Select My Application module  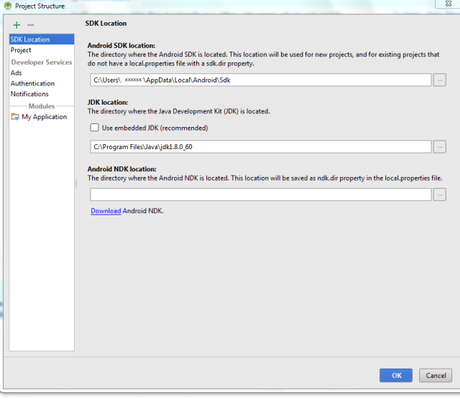pos(44,117)
